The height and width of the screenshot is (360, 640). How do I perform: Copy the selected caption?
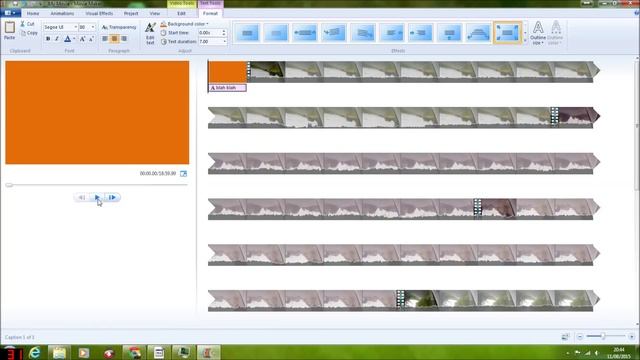[x=29, y=33]
